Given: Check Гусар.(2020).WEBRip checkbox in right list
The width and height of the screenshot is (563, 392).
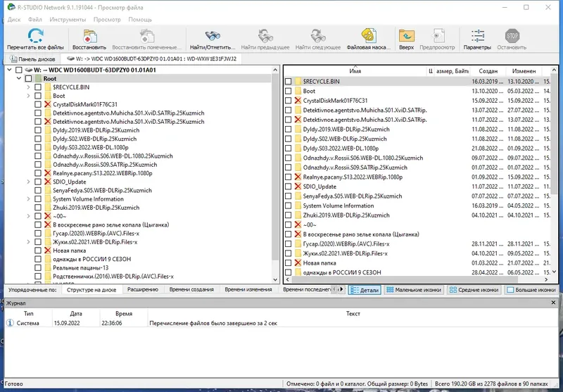Looking at the screenshot, I should point(288,244).
